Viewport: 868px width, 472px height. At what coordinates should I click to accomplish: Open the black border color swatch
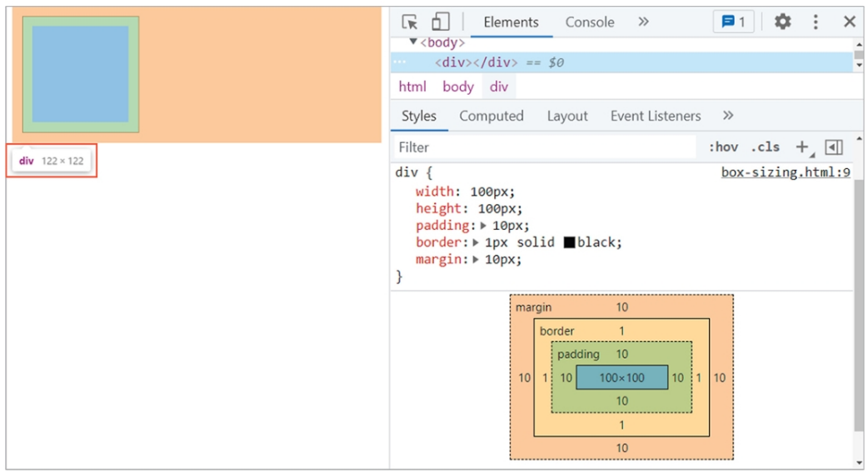point(569,242)
